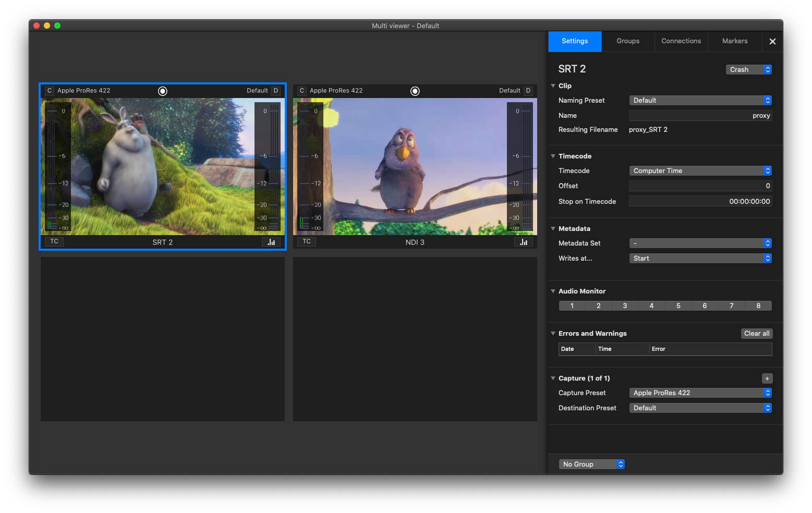812x513 pixels.
Task: Click the Date column header
Action: (x=577, y=349)
